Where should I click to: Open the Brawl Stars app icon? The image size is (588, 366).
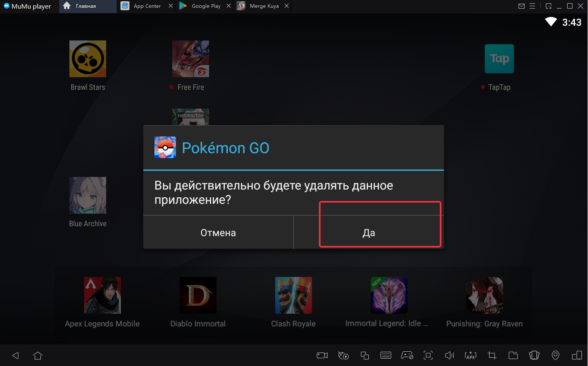pos(88,59)
